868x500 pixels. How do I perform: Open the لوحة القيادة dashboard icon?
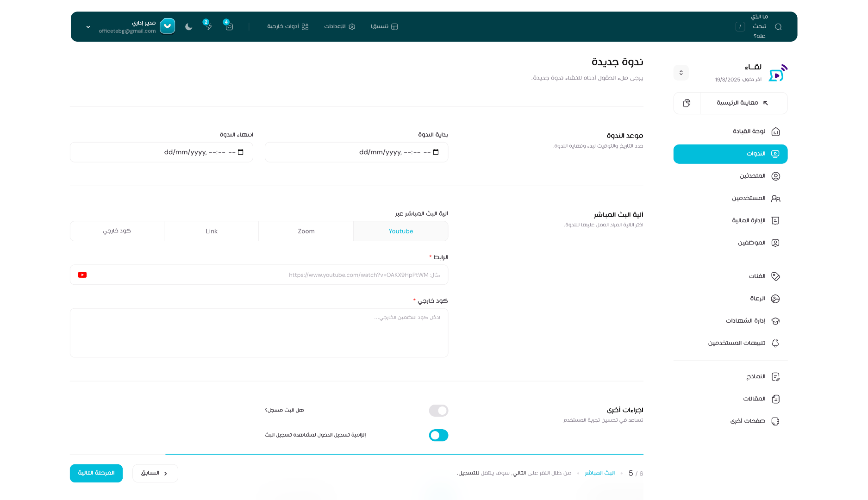[x=776, y=132]
